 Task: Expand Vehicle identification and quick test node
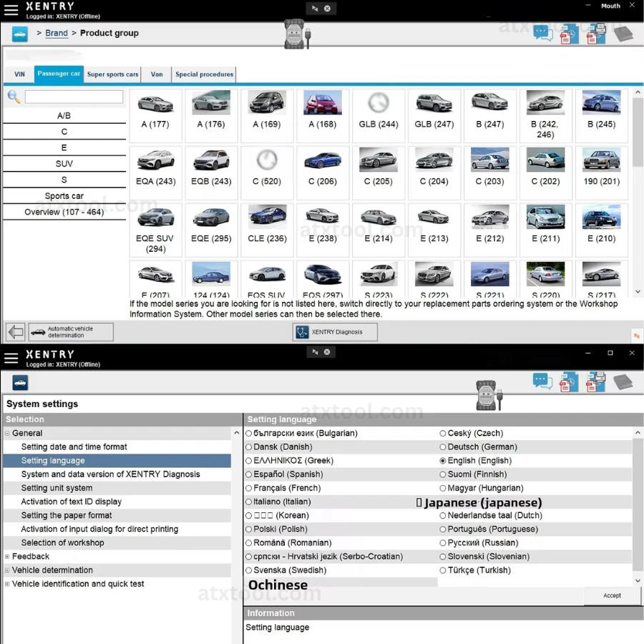(x=7, y=584)
